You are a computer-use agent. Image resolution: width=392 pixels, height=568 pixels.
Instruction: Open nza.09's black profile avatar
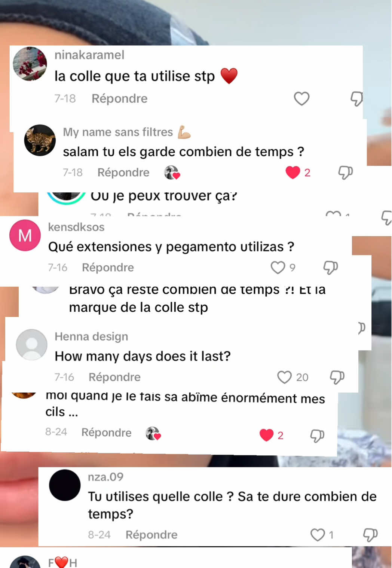[x=65, y=485]
